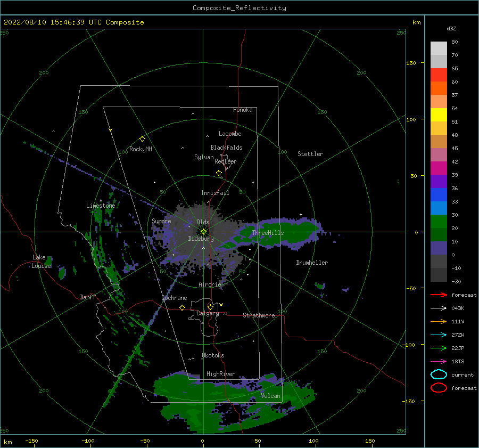Select the Banff label on the map
Screen dimensions: 479x448
tap(88, 297)
